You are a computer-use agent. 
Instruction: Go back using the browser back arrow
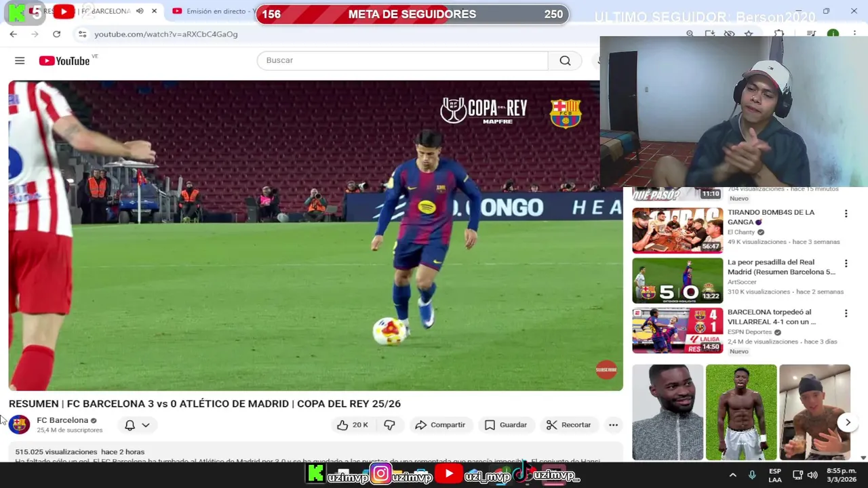[x=13, y=34]
